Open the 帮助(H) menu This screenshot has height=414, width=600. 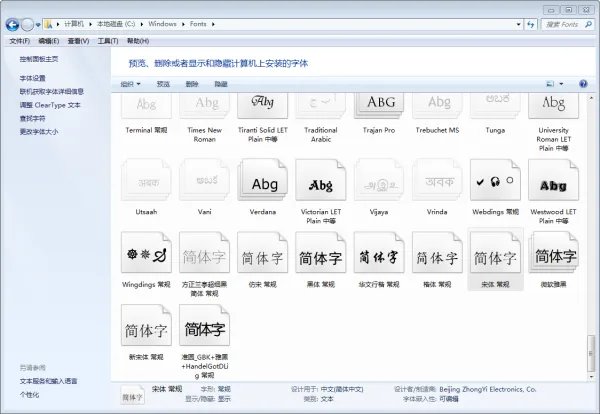click(138, 41)
